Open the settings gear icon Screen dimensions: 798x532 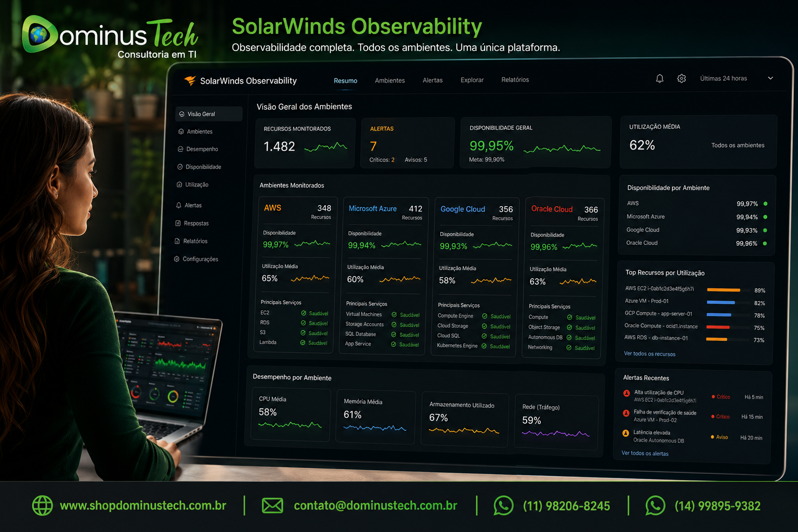[x=682, y=78]
